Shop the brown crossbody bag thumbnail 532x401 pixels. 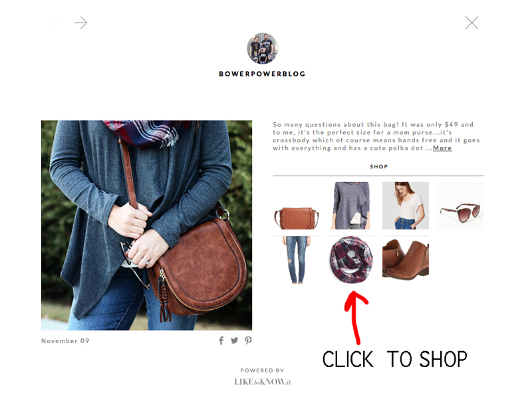pyautogui.click(x=297, y=206)
